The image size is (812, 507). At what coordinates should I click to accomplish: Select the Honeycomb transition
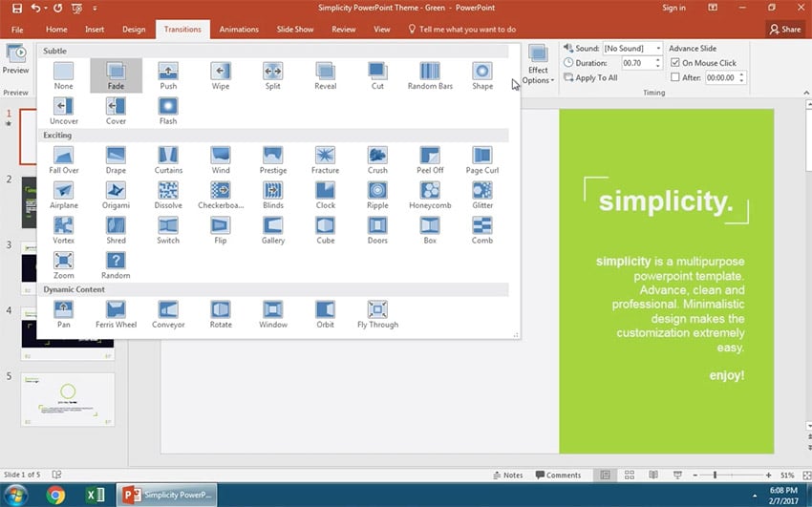(430, 195)
